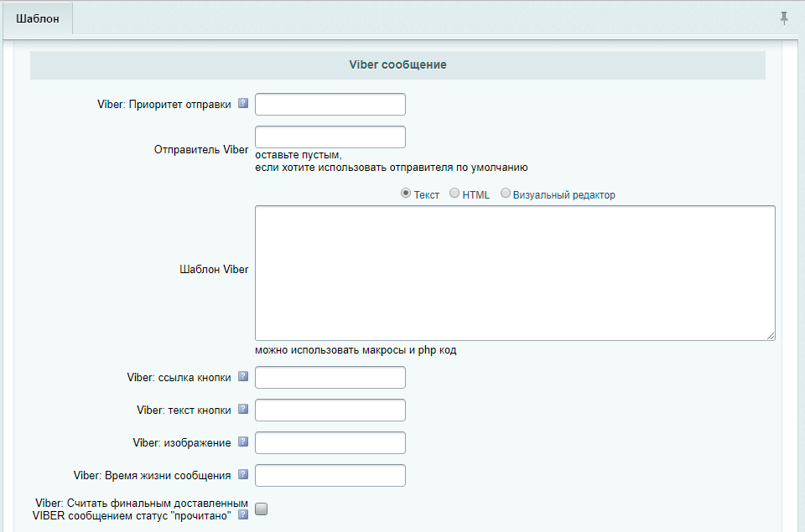
Task: Click the "оставьте пустым" hint text
Action: tap(299, 155)
